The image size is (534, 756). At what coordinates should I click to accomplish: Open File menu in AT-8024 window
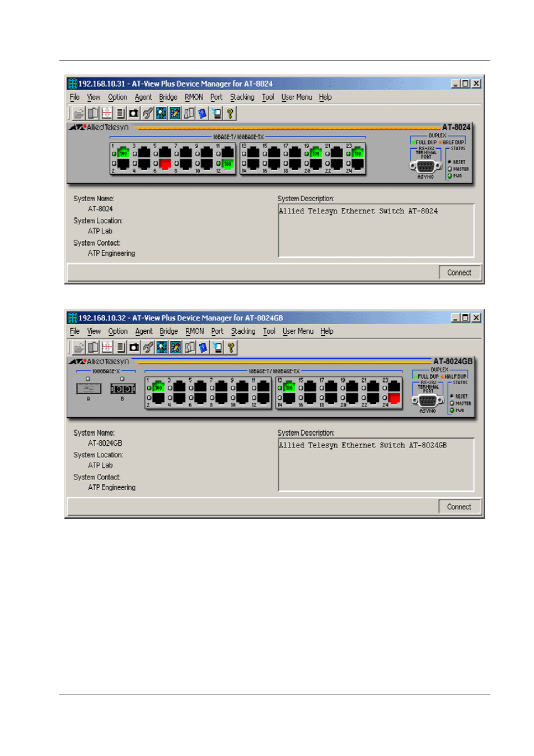point(74,97)
